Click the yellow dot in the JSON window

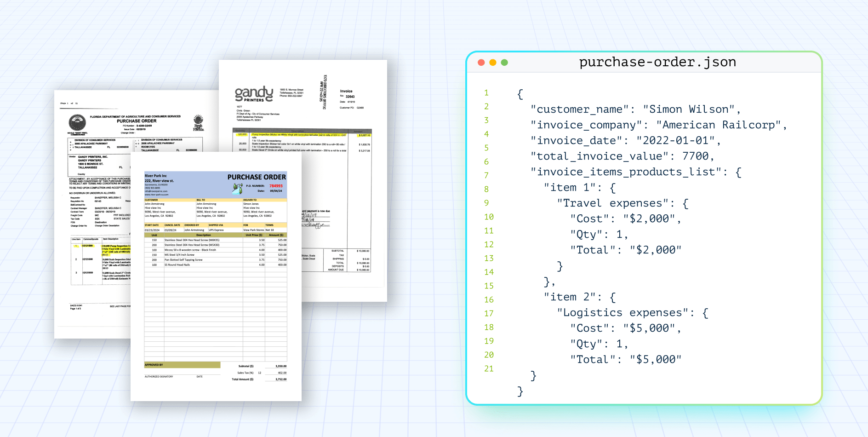click(x=493, y=63)
